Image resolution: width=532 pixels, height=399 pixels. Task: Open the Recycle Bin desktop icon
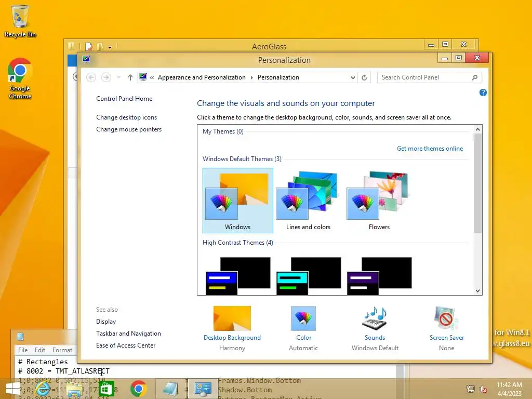pos(20,20)
